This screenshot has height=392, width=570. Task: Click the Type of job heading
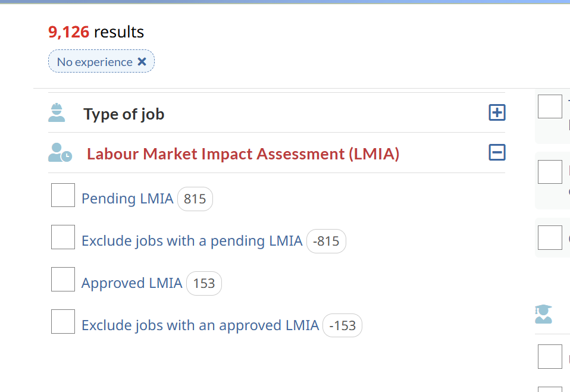pyautogui.click(x=124, y=114)
